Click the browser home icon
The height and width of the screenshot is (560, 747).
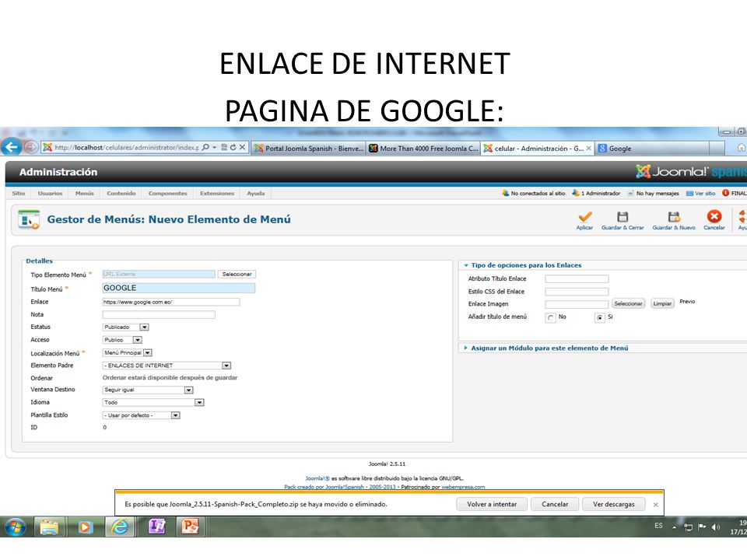pos(742,148)
